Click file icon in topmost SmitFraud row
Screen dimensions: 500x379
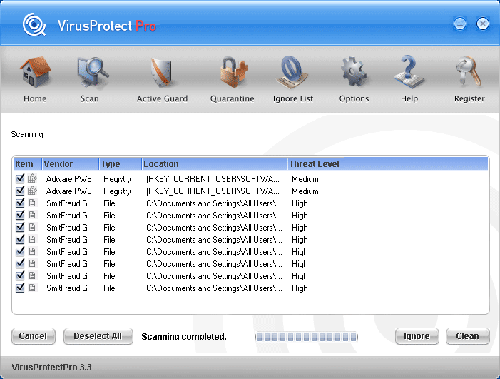(x=32, y=203)
